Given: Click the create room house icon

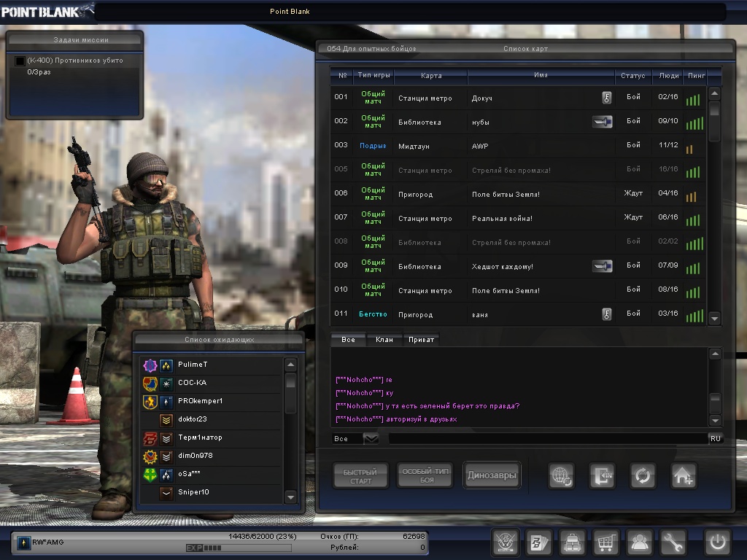Looking at the screenshot, I should click(684, 476).
